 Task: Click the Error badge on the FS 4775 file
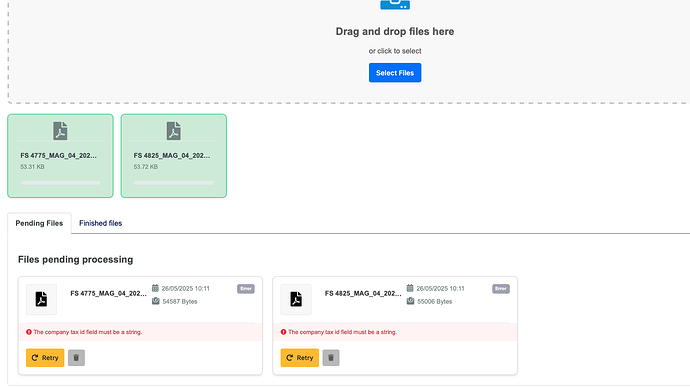coord(246,289)
